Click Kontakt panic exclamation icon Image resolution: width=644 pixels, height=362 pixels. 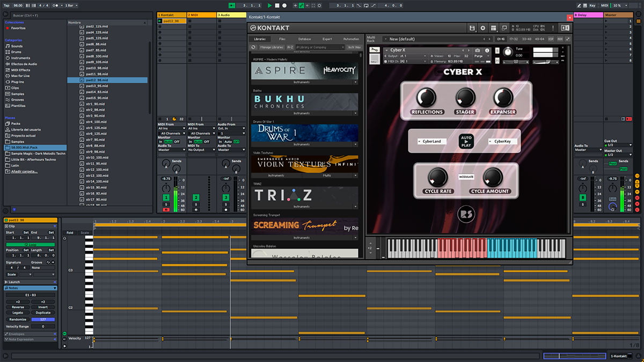(553, 28)
